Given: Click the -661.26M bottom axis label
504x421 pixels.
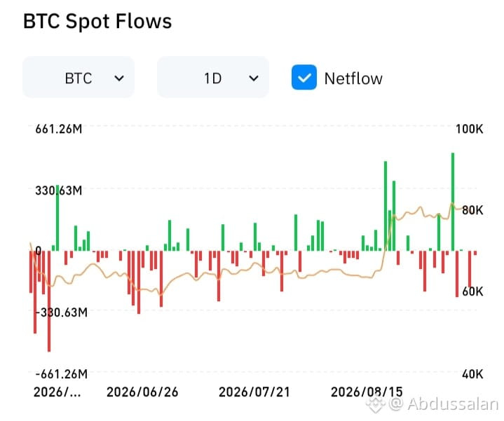Looking at the screenshot, I should [x=62, y=374].
